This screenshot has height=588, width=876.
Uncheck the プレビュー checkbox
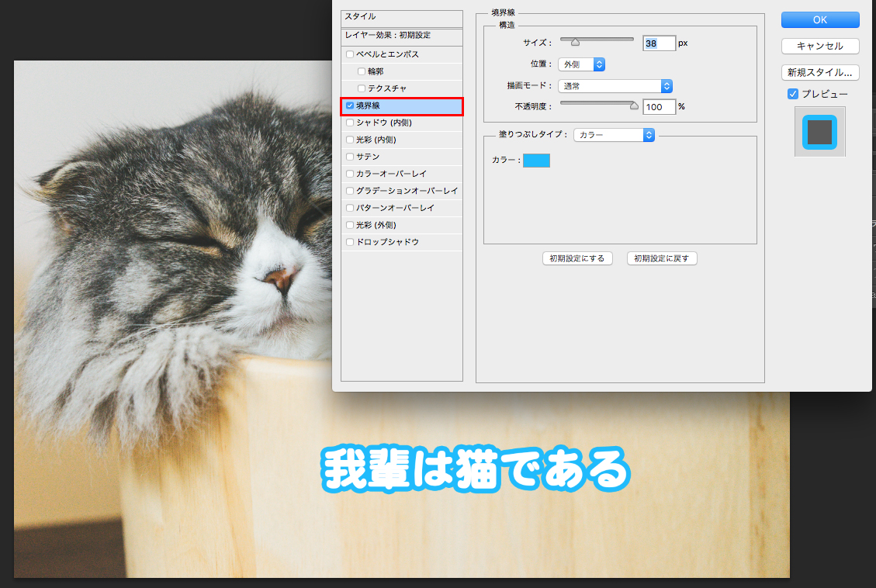pyautogui.click(x=793, y=94)
